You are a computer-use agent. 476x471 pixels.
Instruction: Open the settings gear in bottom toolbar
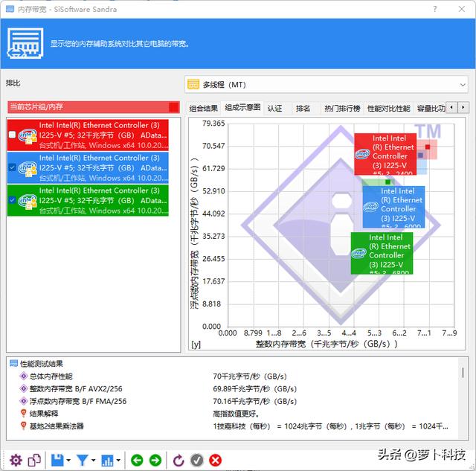tap(16, 461)
